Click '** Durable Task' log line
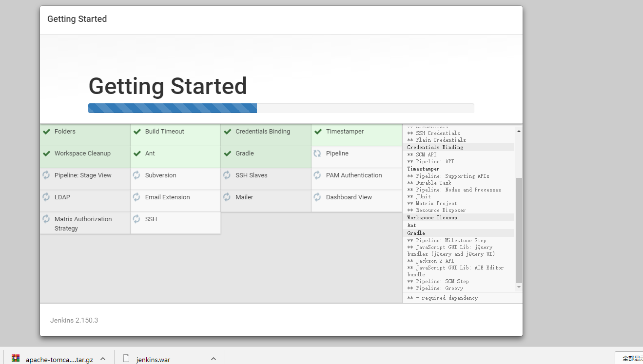The height and width of the screenshot is (364, 643). pyautogui.click(x=429, y=183)
